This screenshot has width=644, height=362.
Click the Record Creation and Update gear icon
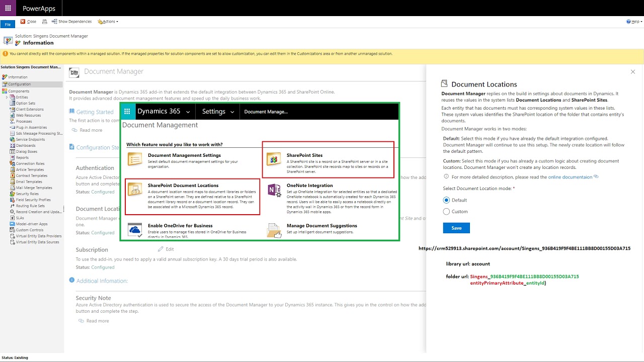13,212
